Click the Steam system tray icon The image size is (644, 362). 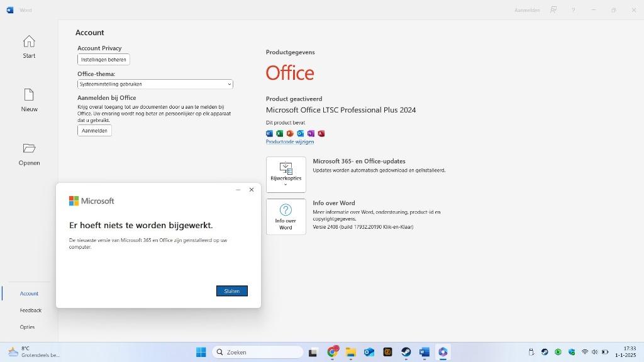point(545,352)
